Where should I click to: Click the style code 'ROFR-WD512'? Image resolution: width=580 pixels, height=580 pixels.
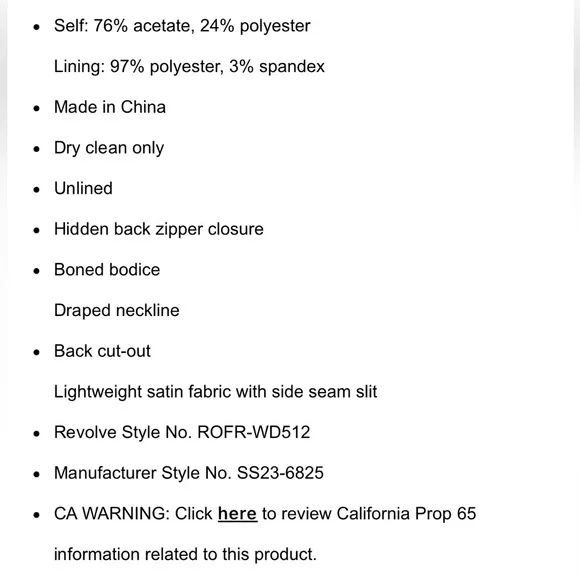(254, 432)
